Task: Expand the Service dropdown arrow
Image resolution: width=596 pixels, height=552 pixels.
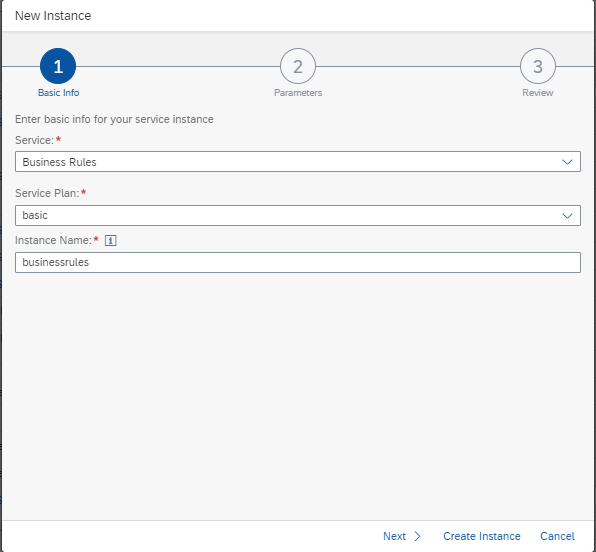Action: click(x=567, y=162)
